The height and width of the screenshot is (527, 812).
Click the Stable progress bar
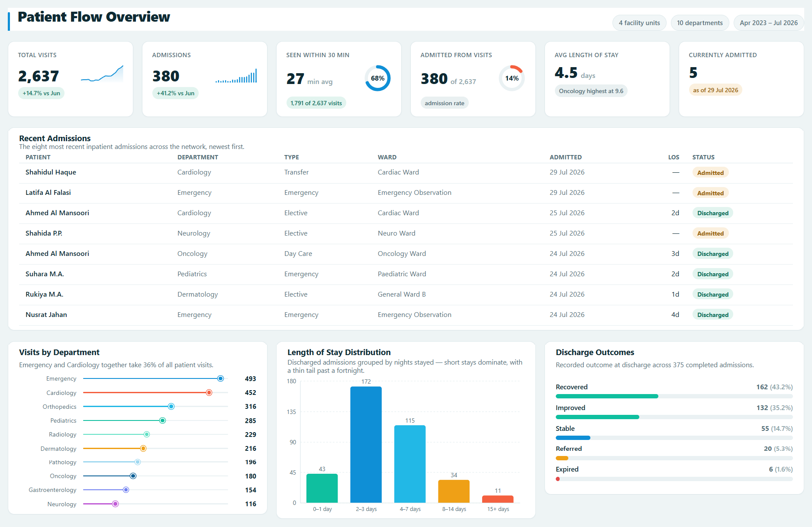click(674, 438)
